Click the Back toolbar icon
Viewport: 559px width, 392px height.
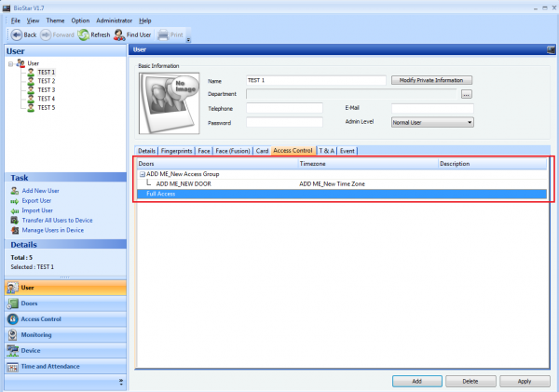(x=13, y=34)
